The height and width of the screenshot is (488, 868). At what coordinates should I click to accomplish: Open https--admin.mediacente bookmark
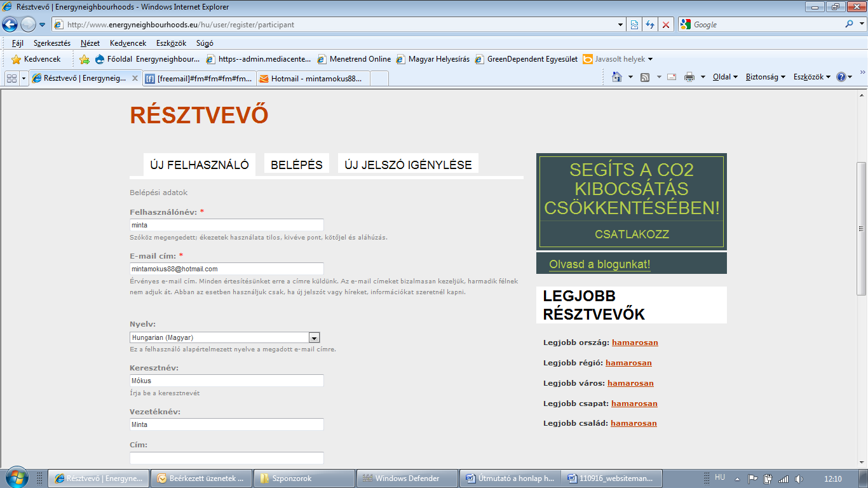(259, 59)
